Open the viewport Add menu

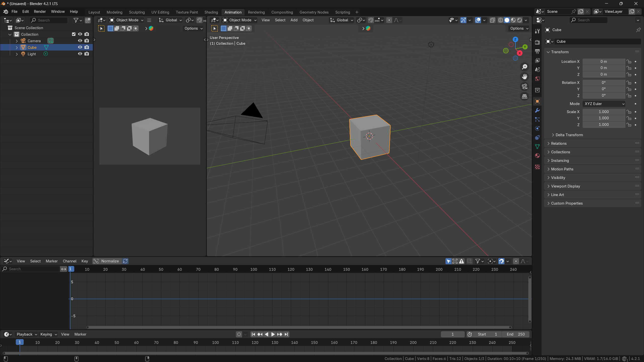tap(294, 20)
